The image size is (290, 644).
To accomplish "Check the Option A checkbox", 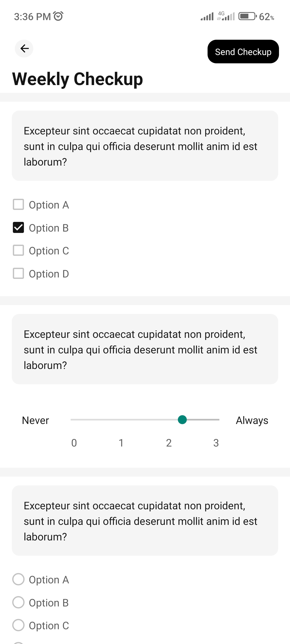I will point(19,204).
